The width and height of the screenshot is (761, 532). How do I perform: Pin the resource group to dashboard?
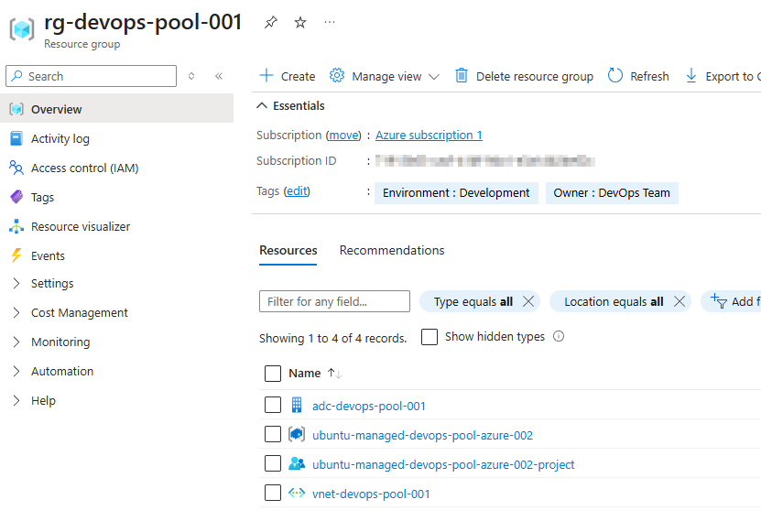[x=270, y=22]
